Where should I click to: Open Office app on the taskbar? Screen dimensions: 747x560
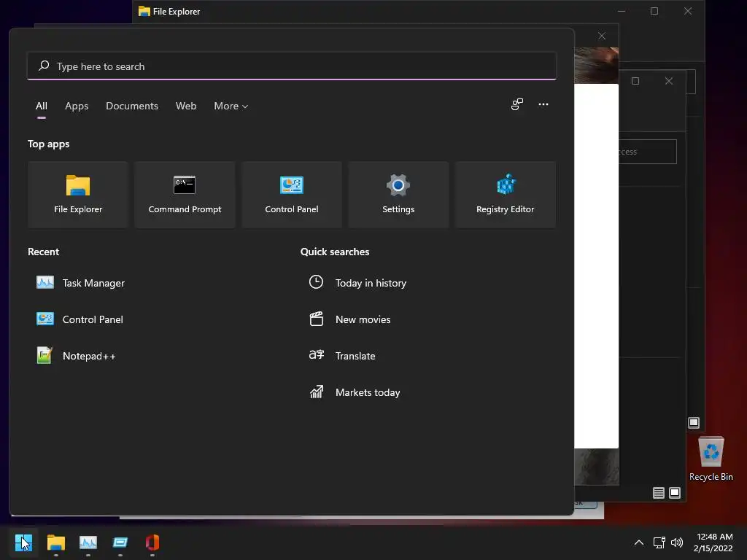[152, 542]
